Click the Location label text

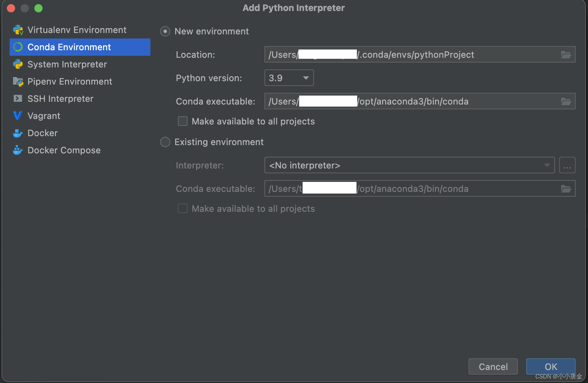pyautogui.click(x=195, y=55)
